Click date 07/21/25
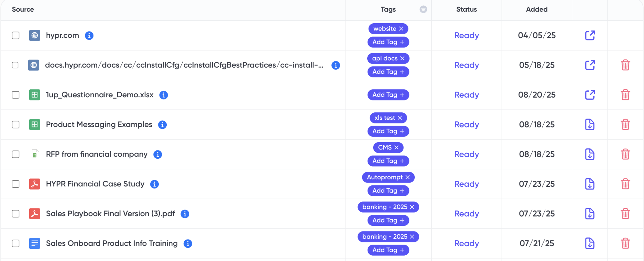The height and width of the screenshot is (261, 644). 537,243
